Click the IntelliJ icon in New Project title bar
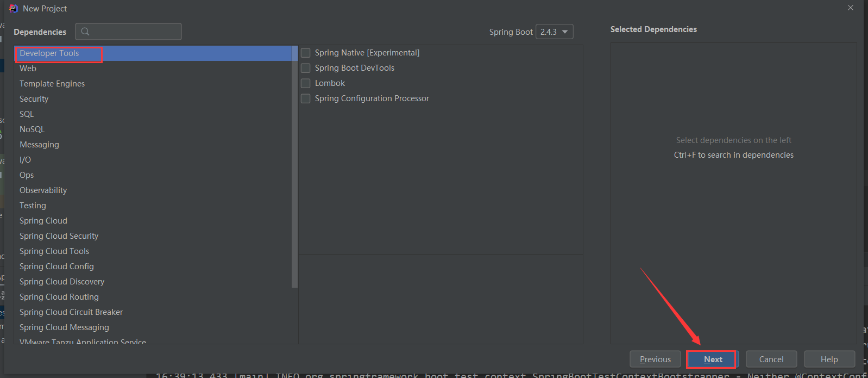 pyautogui.click(x=14, y=8)
